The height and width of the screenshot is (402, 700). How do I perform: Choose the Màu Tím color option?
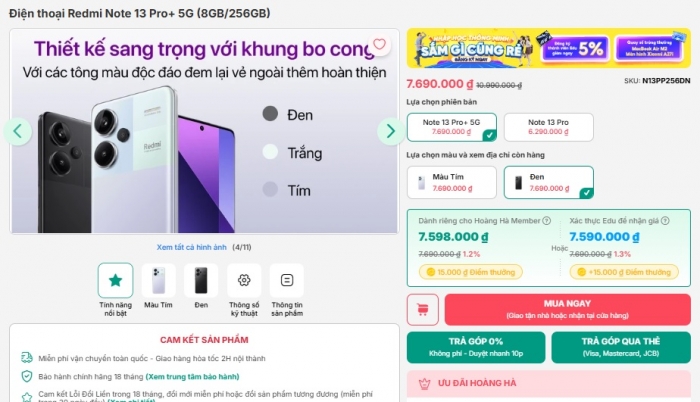point(452,182)
